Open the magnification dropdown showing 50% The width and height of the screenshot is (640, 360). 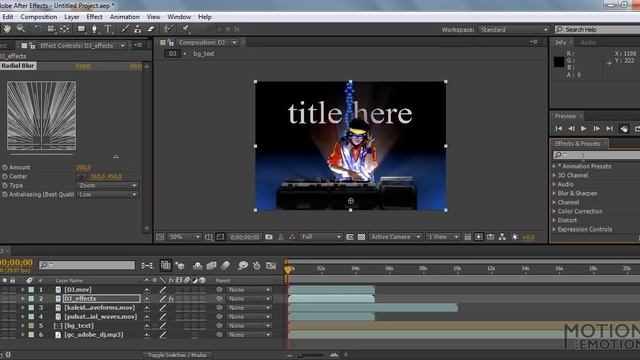(184, 237)
